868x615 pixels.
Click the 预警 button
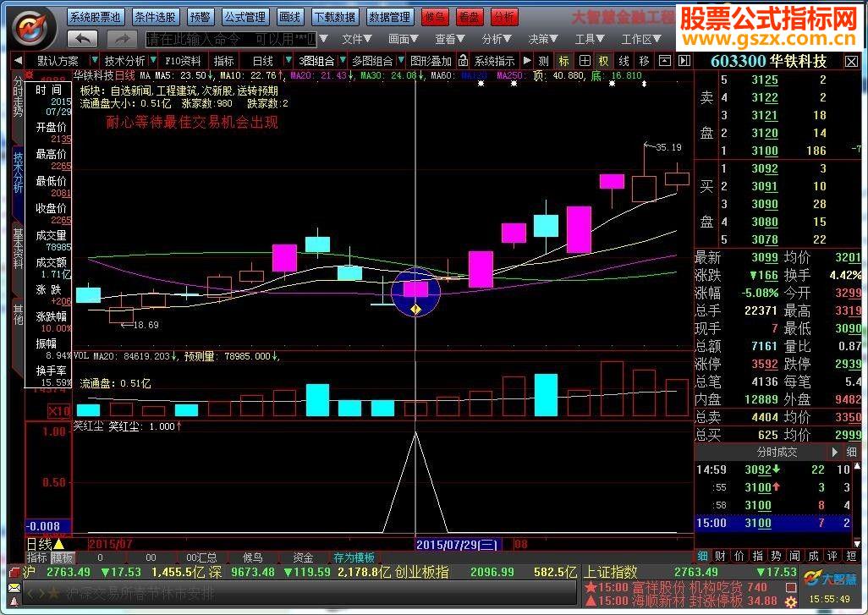tap(200, 17)
